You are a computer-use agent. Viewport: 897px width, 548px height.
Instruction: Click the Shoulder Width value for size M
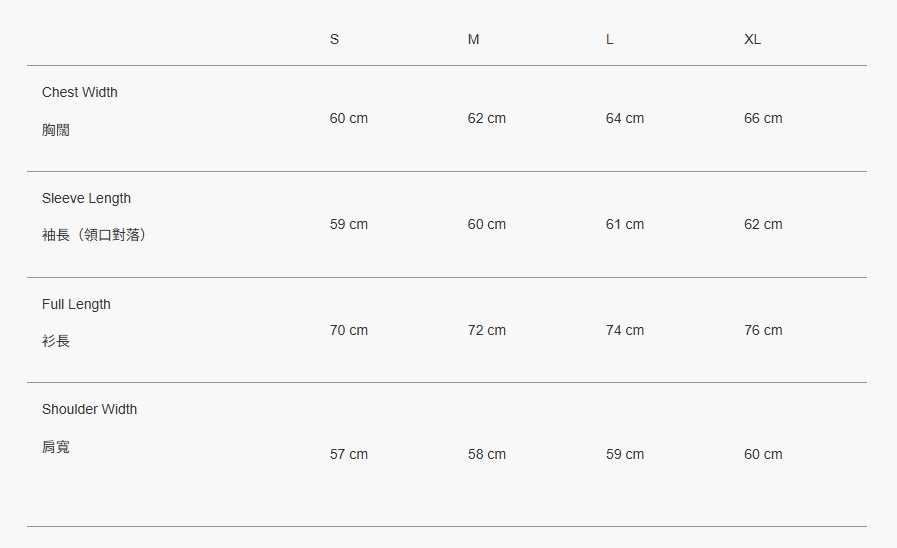click(x=487, y=454)
